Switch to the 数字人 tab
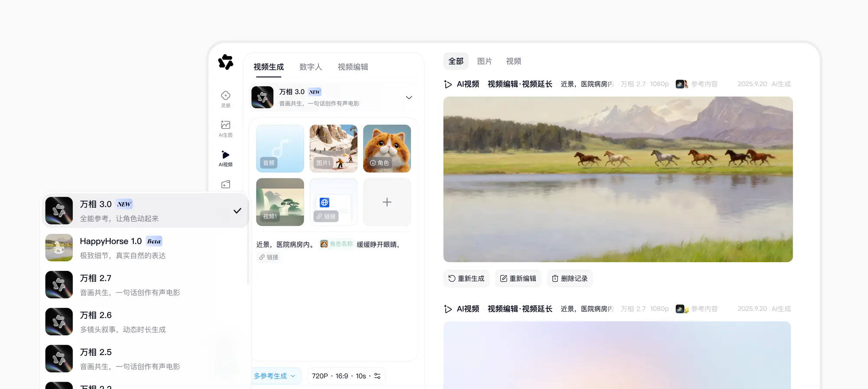The height and width of the screenshot is (389, 868). 311,67
